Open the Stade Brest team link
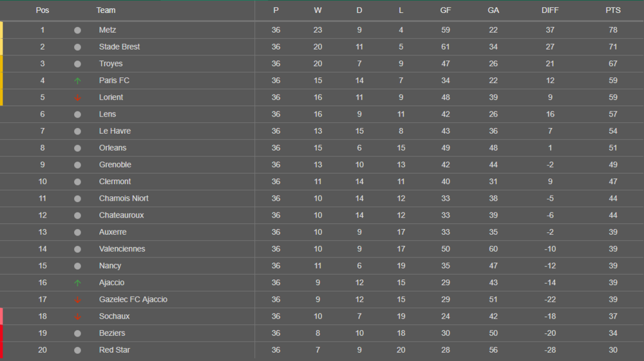This screenshot has width=644, height=361. [119, 47]
